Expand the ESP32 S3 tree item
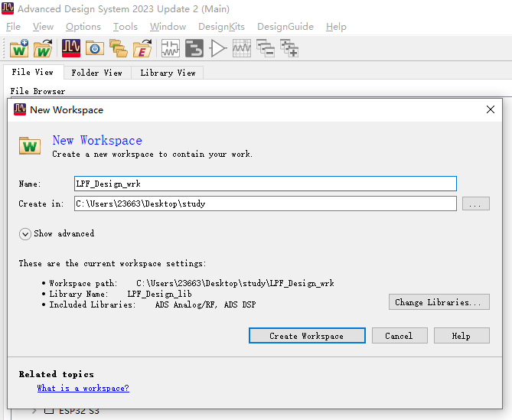 (34, 411)
